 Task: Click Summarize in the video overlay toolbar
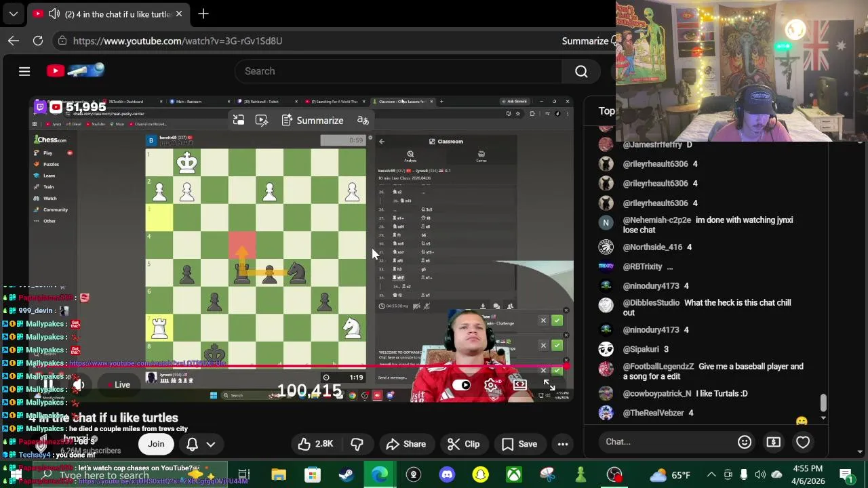(x=313, y=120)
